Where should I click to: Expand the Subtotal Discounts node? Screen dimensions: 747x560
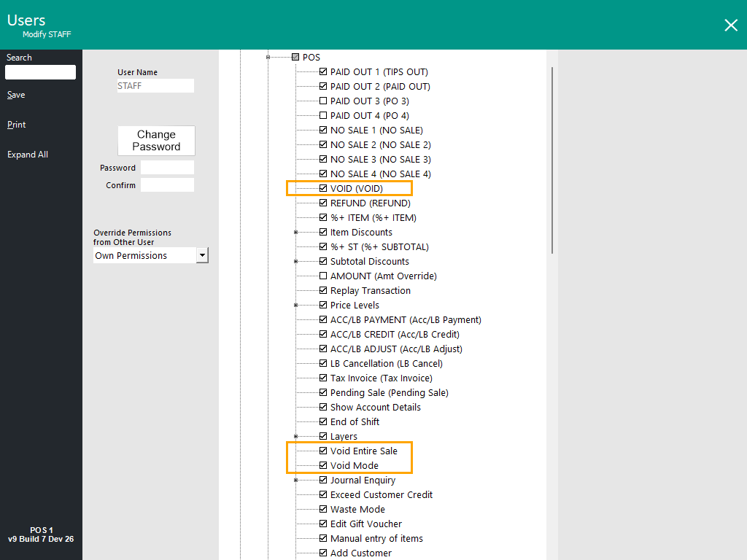pos(295,262)
